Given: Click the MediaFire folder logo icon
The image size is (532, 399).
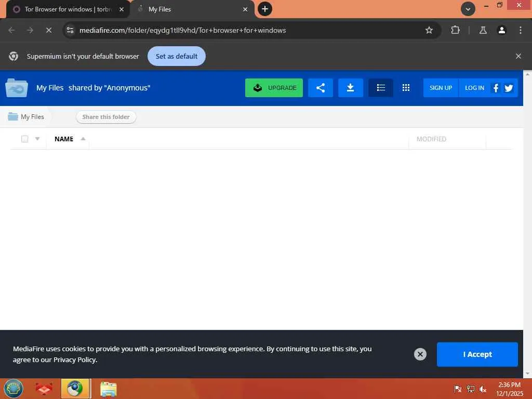Looking at the screenshot, I should tap(16, 88).
